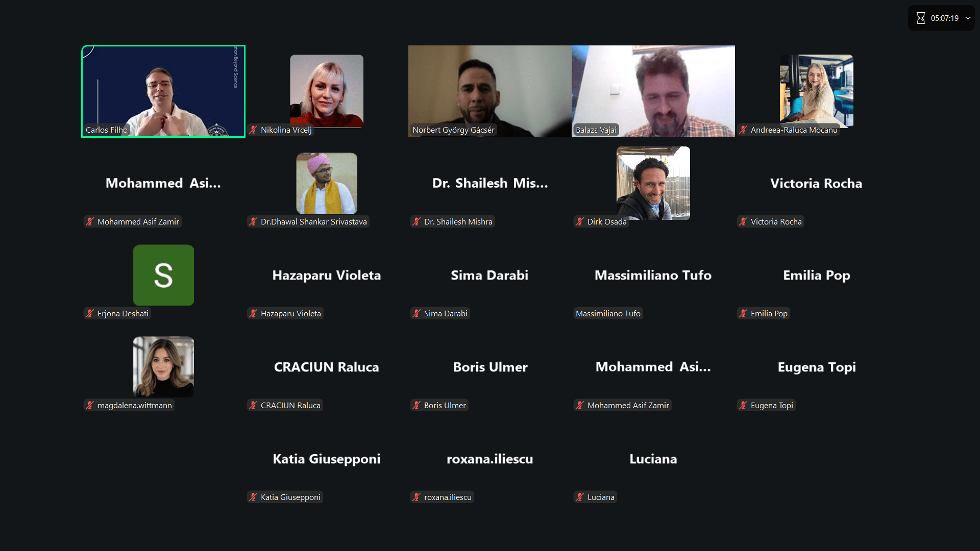The width and height of the screenshot is (980, 551).
Task: Click Andreea-Raluca Mocanu's muted mic icon
Action: pyautogui.click(x=743, y=130)
